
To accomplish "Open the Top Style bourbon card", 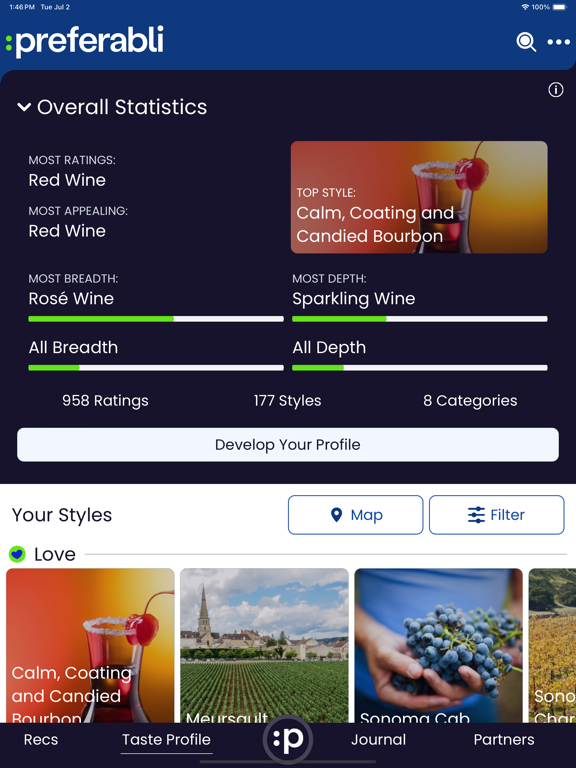I will [x=419, y=197].
